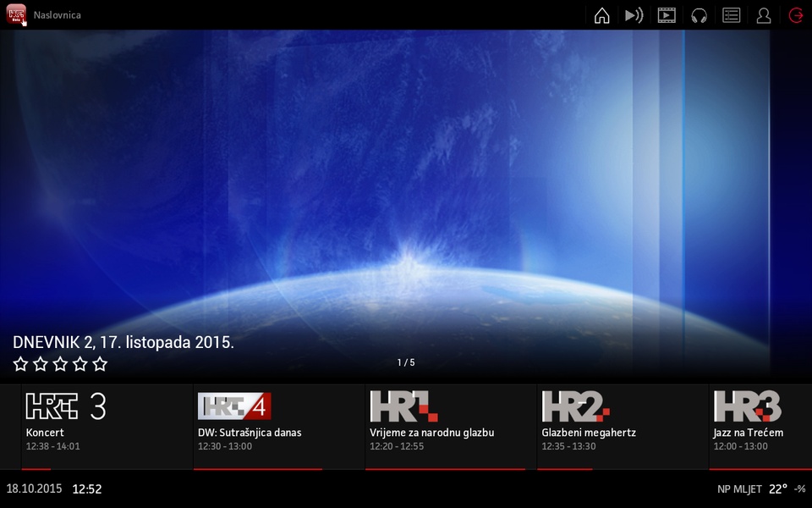The image size is (812, 508).
Task: Open DW: Sutrašnjica danas programme
Action: 250,433
